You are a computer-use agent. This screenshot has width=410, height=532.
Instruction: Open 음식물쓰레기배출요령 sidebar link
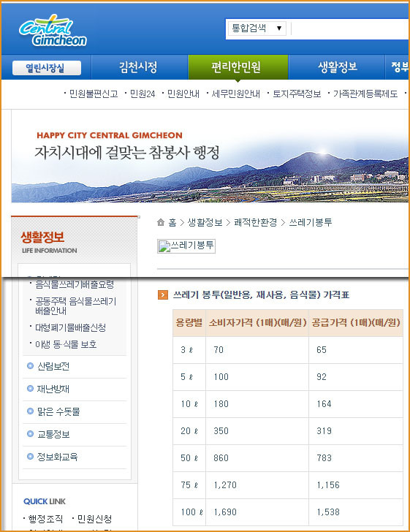point(75,284)
